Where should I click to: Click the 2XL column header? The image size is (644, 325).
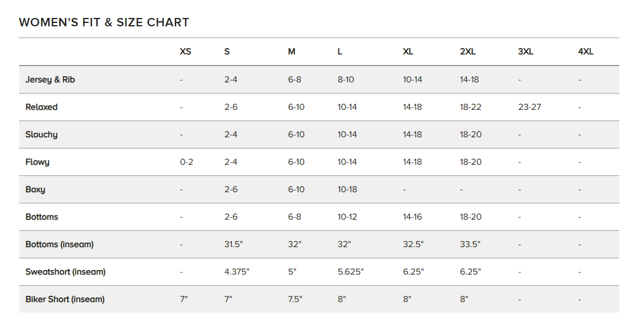tap(467, 52)
